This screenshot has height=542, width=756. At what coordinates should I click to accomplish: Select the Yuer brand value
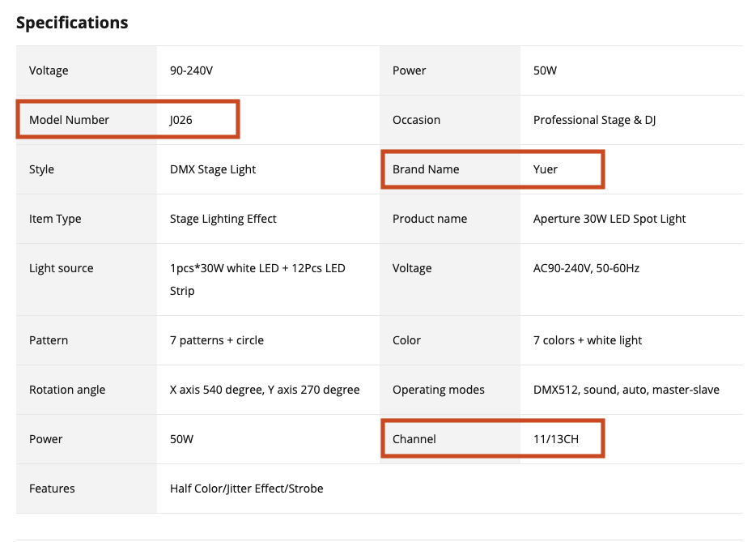coord(546,169)
